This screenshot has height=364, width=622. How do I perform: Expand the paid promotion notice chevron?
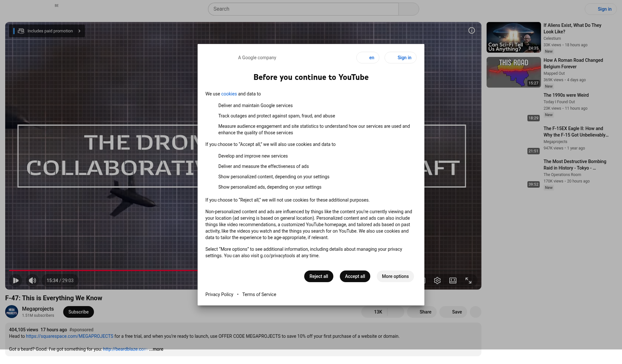click(79, 31)
